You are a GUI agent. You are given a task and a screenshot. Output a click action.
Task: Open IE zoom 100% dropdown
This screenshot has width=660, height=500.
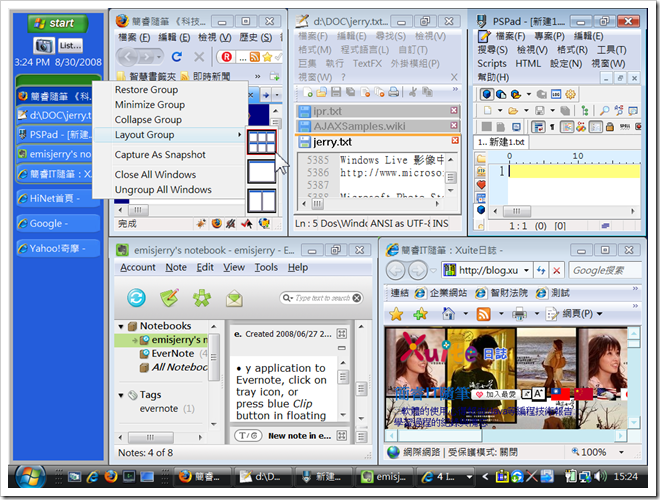(622, 452)
